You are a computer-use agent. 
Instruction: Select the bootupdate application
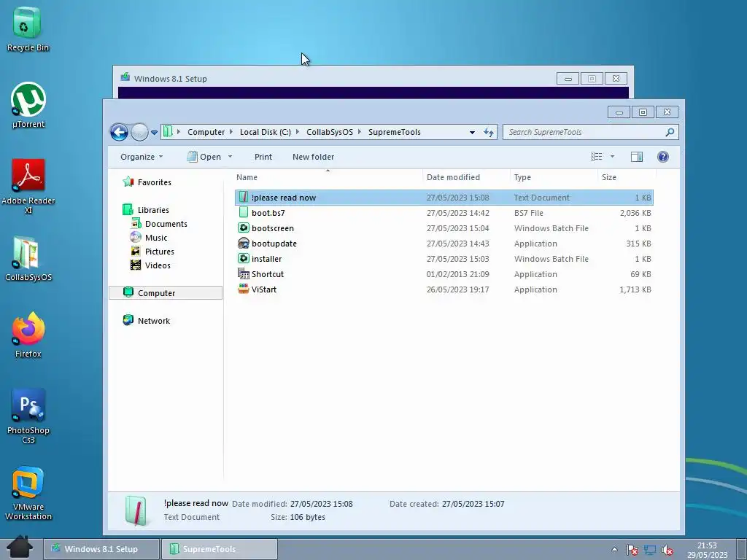point(444,244)
